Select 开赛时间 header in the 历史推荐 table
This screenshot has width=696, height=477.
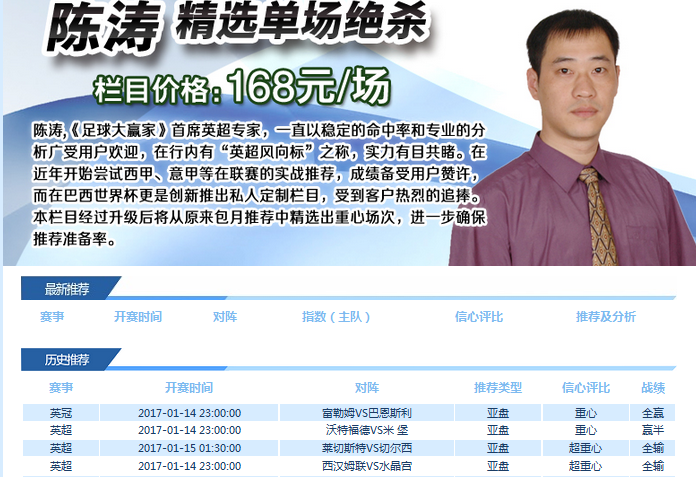tap(189, 387)
